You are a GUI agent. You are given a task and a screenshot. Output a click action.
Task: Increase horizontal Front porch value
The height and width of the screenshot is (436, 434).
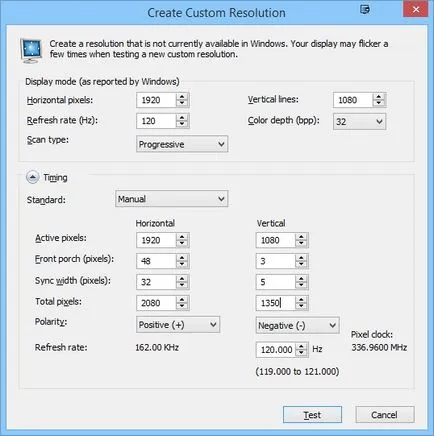pyautogui.click(x=182, y=258)
